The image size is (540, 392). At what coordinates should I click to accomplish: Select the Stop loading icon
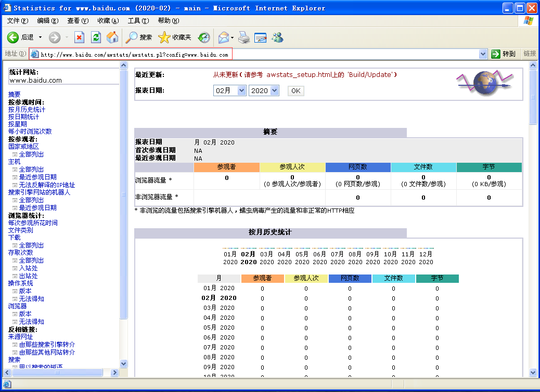pyautogui.click(x=80, y=37)
